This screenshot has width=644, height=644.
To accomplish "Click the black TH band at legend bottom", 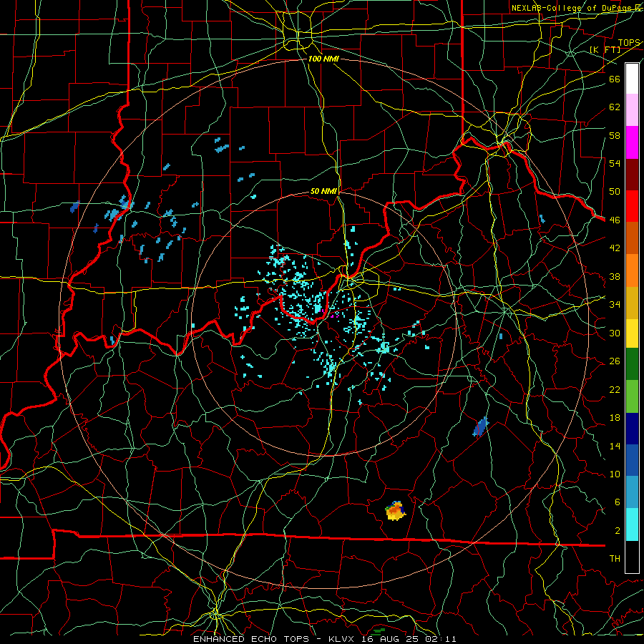I will click(632, 557).
